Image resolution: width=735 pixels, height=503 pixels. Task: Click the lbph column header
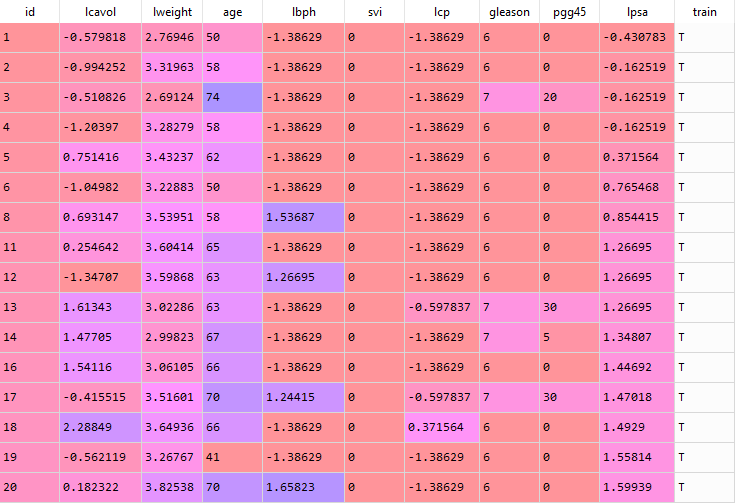point(303,12)
